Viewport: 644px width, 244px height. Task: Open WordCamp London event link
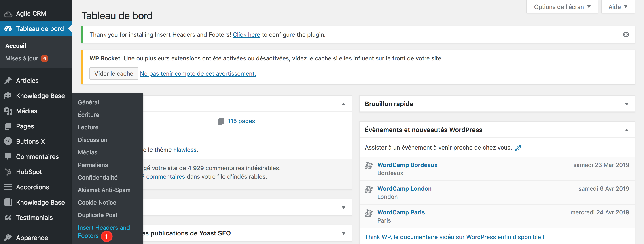404,189
